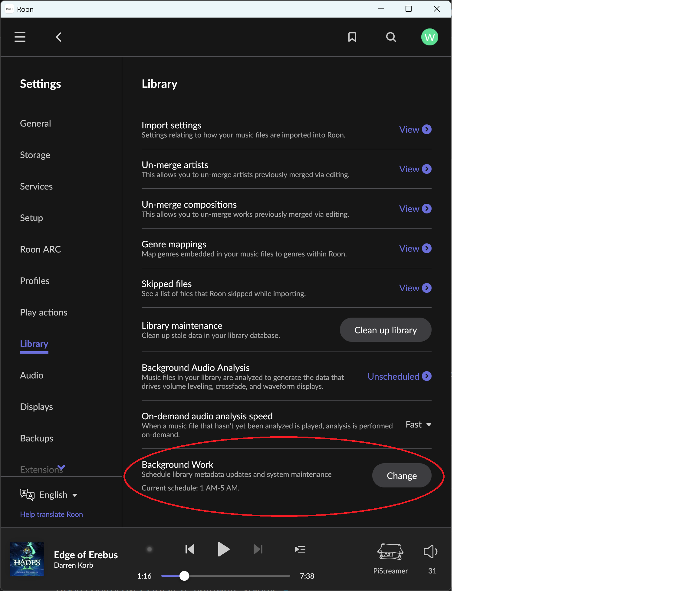Skip to the next track
Viewport: 700px width, 591px height.
pyautogui.click(x=258, y=549)
